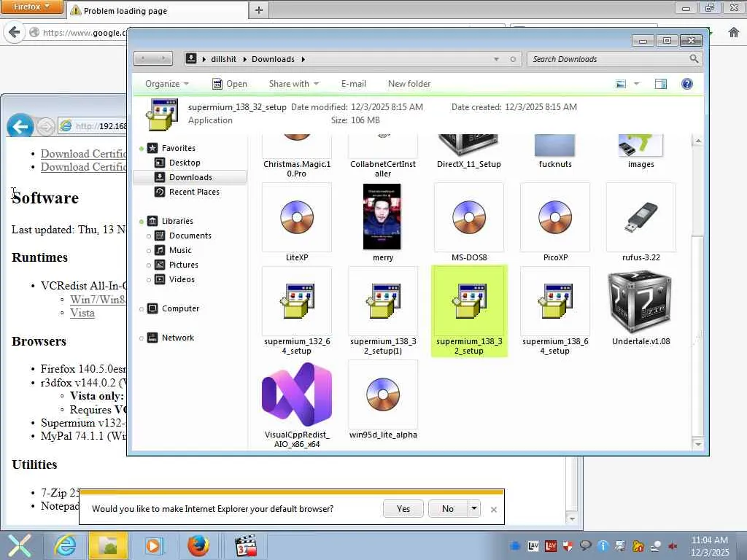
Task: Click the Vista link under Runtimes
Action: pos(82,314)
